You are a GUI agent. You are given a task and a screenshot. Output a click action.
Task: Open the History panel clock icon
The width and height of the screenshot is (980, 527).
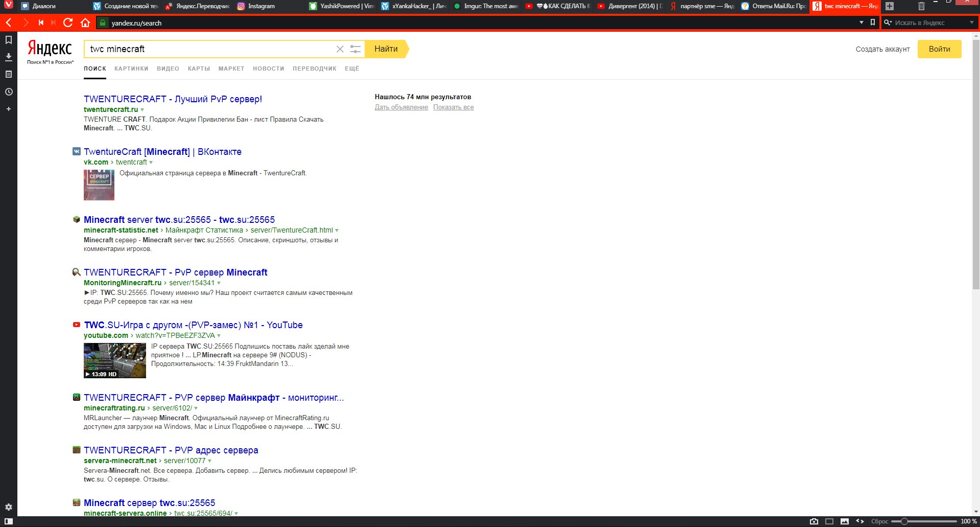[x=9, y=92]
